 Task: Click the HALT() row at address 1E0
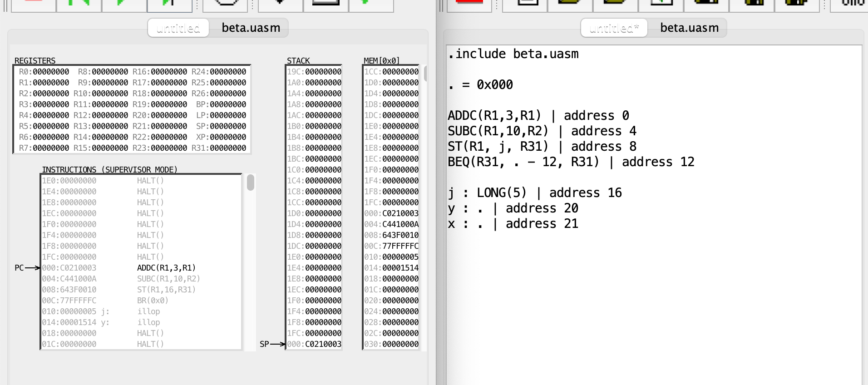(141, 181)
